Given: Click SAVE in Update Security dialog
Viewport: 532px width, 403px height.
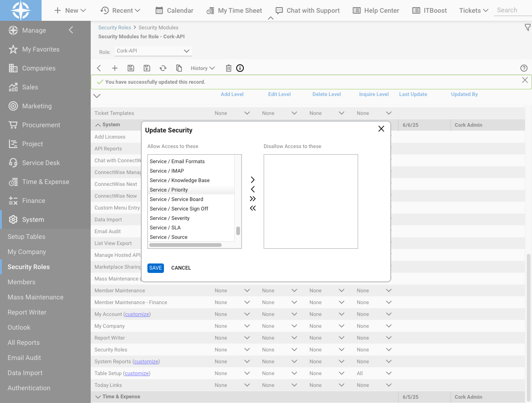Looking at the screenshot, I should [x=156, y=268].
